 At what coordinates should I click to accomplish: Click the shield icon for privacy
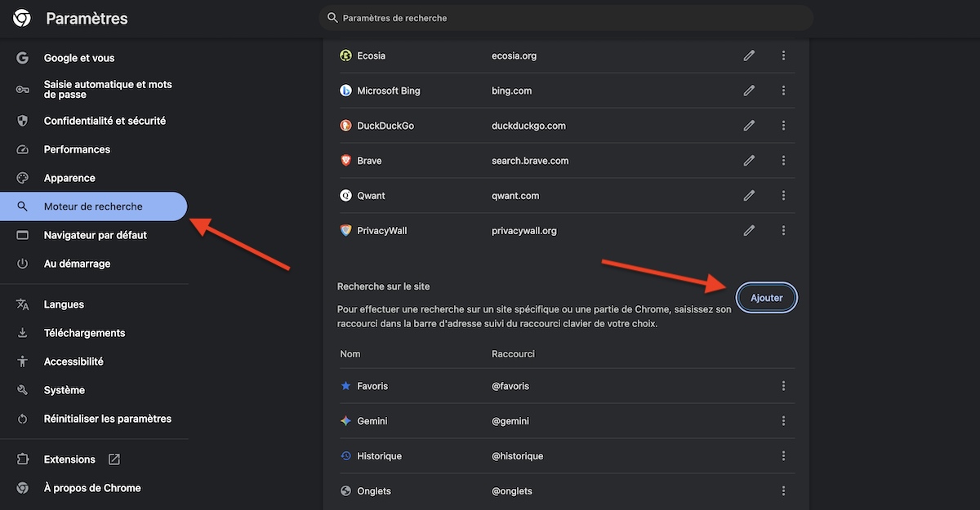click(23, 121)
